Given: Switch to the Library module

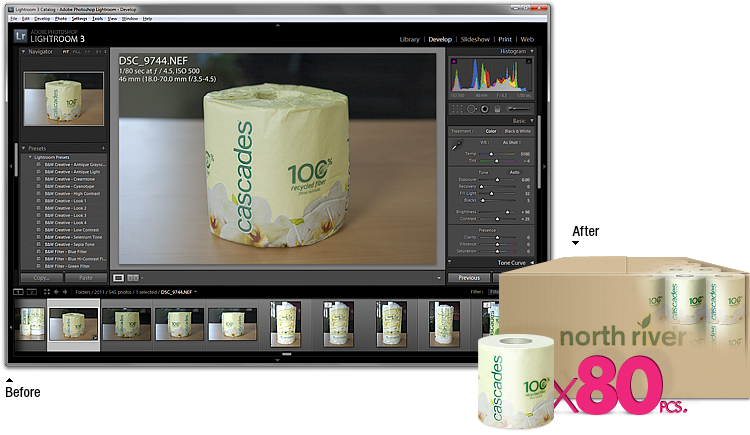Looking at the screenshot, I should [x=409, y=39].
